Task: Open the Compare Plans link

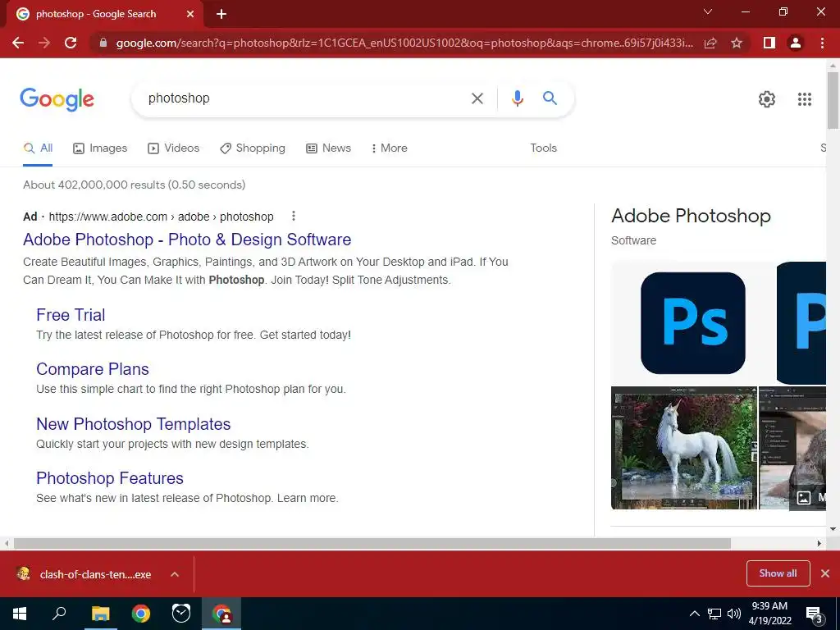Action: (x=93, y=369)
